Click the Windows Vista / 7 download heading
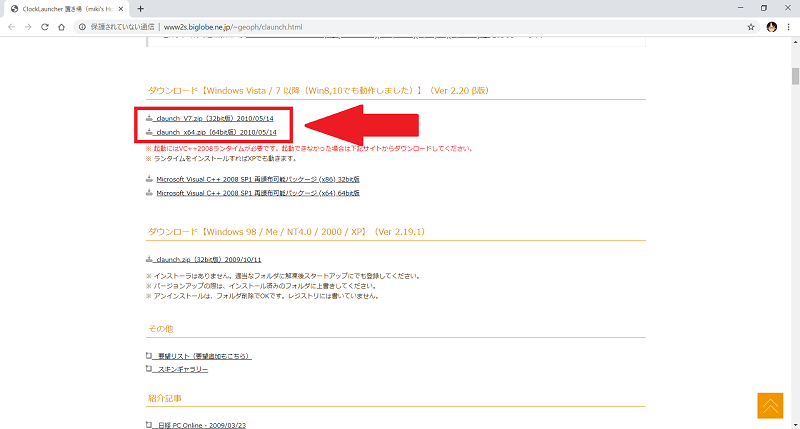The image size is (800, 429). coord(318,90)
